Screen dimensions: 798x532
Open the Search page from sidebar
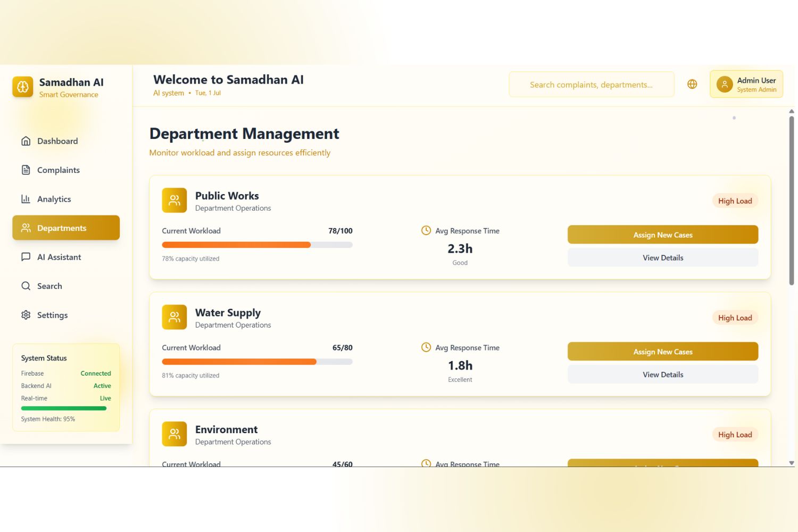[x=66, y=286]
